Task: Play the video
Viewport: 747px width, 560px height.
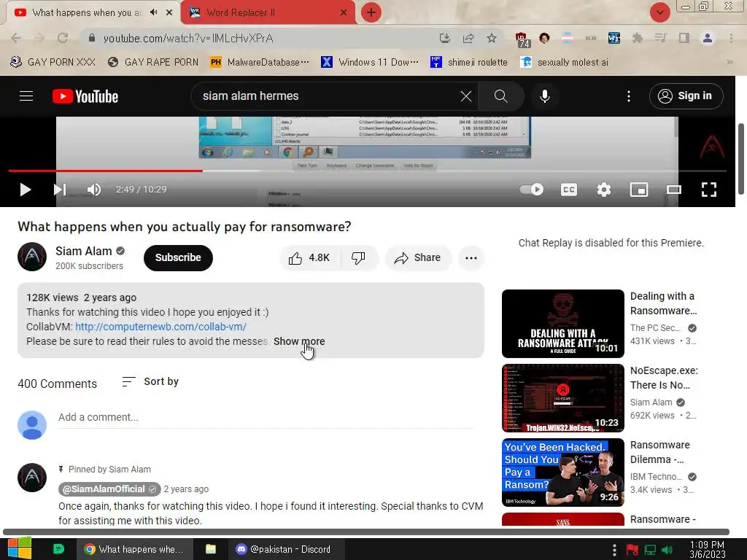Action: [x=26, y=190]
